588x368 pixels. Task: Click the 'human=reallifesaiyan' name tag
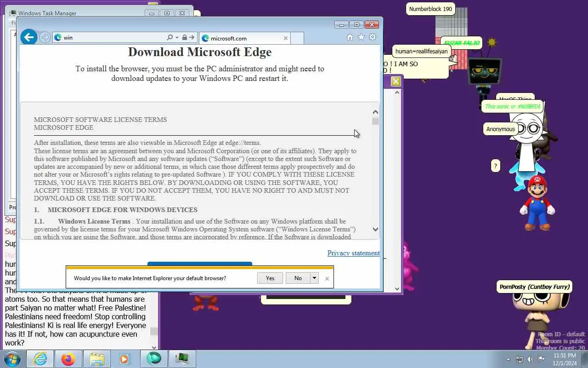[x=421, y=51]
